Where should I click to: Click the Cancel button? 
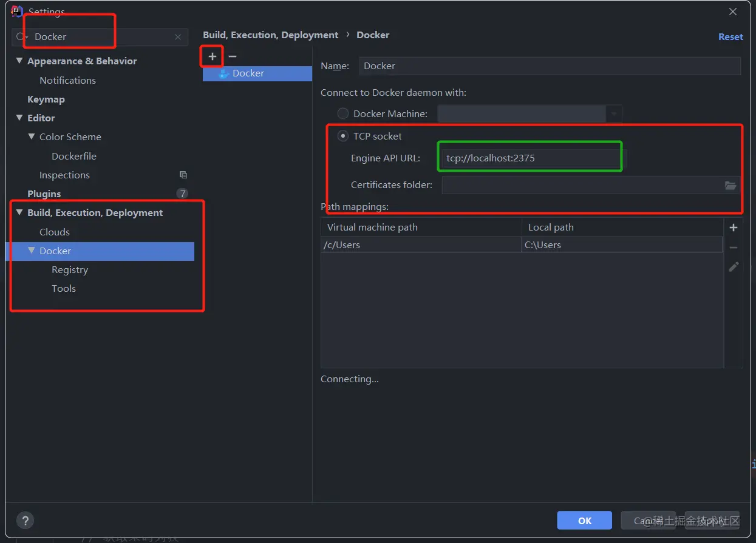click(649, 521)
